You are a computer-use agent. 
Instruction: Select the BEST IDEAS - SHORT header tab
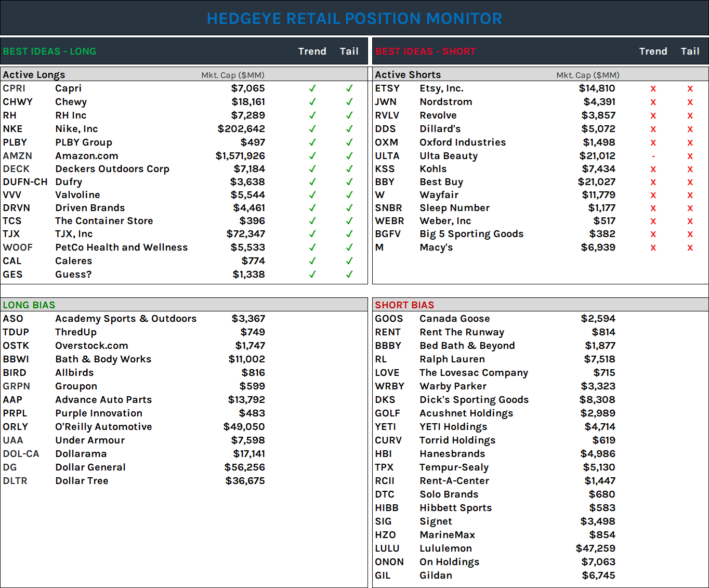point(425,51)
